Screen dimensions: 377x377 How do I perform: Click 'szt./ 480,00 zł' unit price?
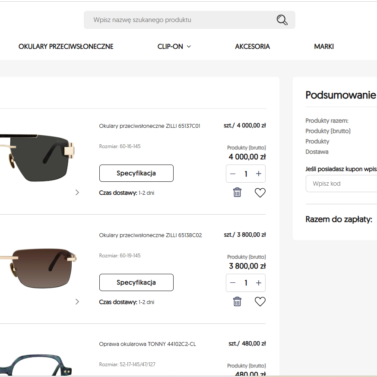coord(247,343)
